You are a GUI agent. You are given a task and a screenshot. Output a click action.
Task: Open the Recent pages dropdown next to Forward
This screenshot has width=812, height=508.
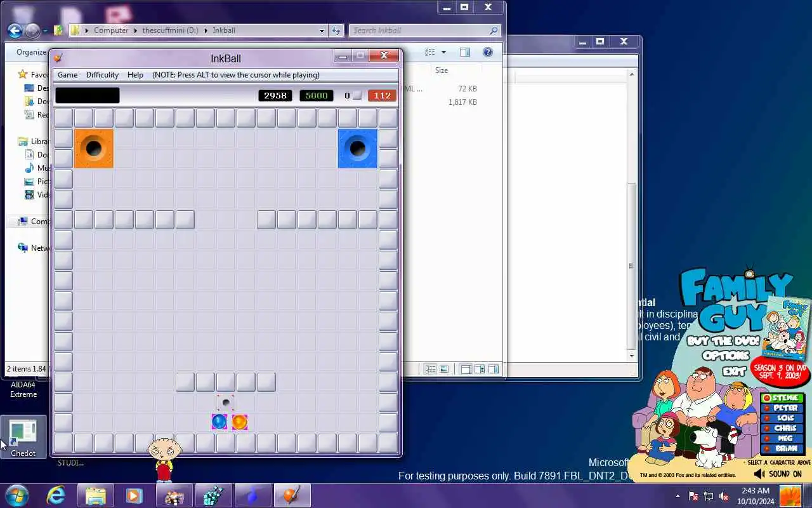pos(45,30)
